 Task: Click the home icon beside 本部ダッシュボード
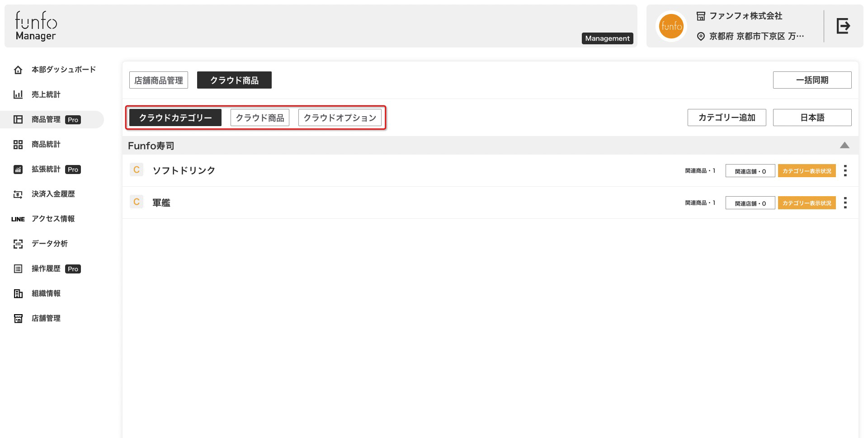18,70
